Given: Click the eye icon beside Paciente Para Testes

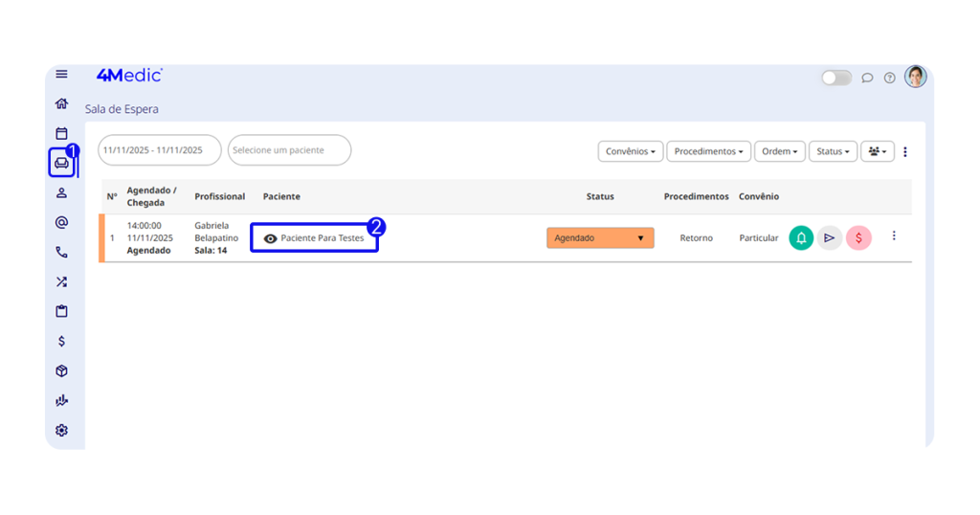Looking at the screenshot, I should click(x=270, y=238).
